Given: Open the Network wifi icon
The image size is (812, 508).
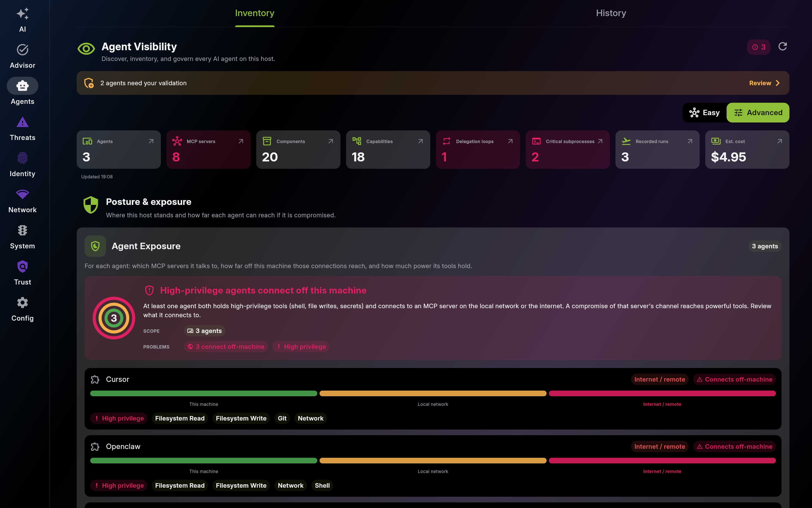Looking at the screenshot, I should tap(23, 194).
